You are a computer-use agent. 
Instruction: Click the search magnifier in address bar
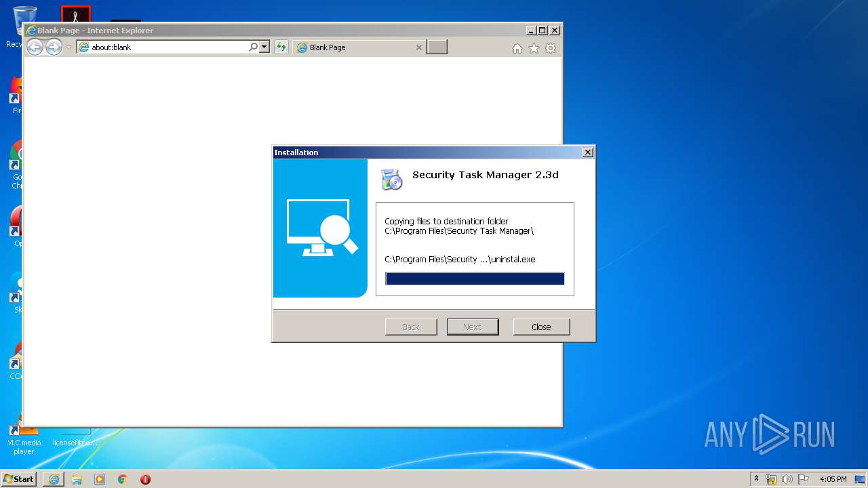(x=254, y=47)
